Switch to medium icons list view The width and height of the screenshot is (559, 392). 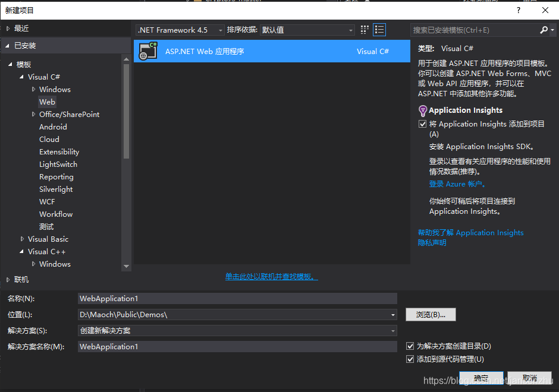(379, 30)
